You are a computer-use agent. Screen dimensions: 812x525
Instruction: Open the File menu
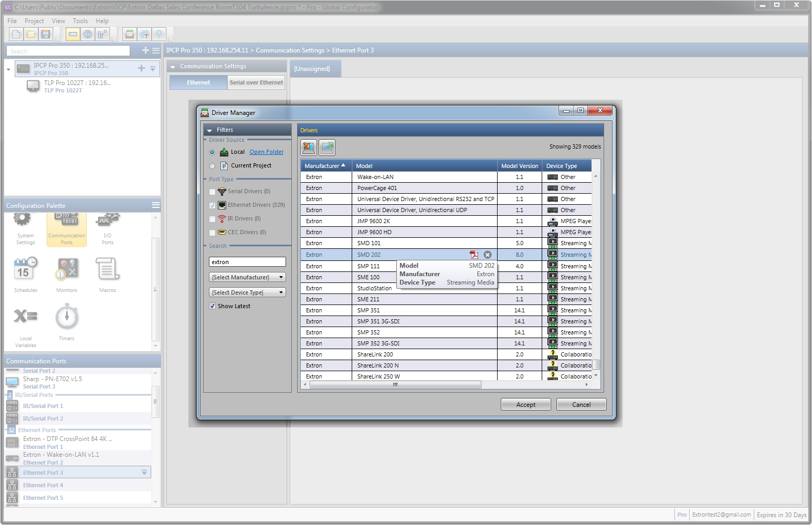coord(12,21)
